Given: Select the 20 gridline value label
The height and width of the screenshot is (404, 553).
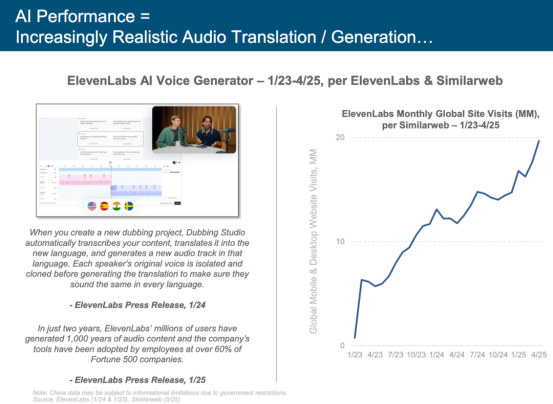Looking at the screenshot, I should tap(340, 137).
